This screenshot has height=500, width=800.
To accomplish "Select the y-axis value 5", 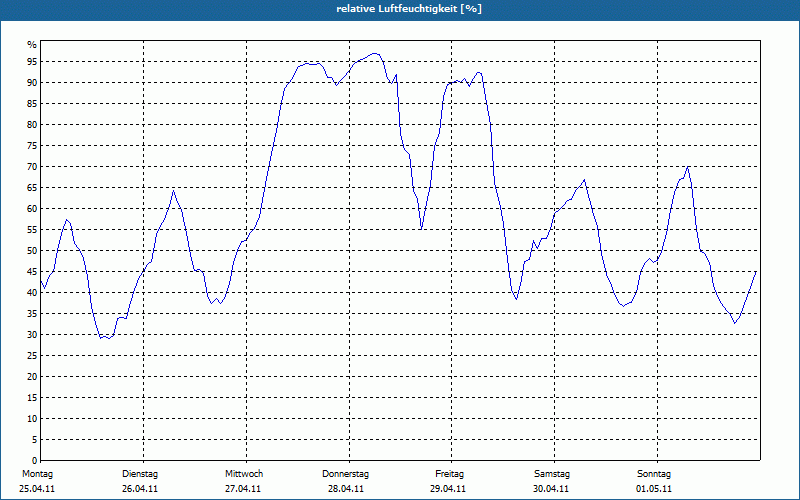I will point(35,440).
